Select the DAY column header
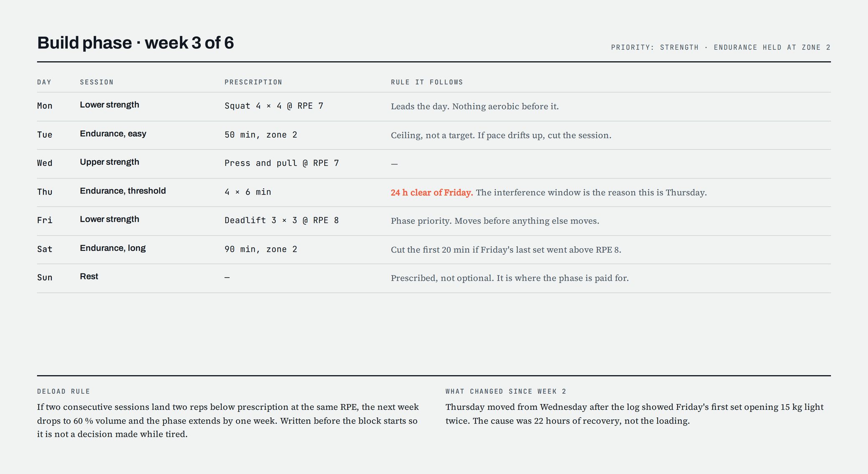This screenshot has height=474, width=868. pos(44,82)
